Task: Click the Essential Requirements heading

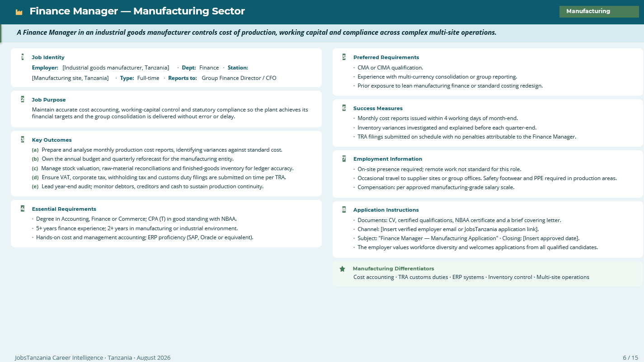Action: tap(64, 209)
